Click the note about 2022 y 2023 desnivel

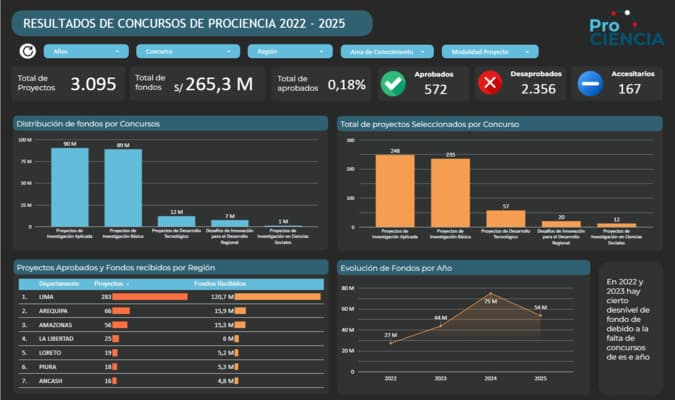pyautogui.click(x=628, y=319)
